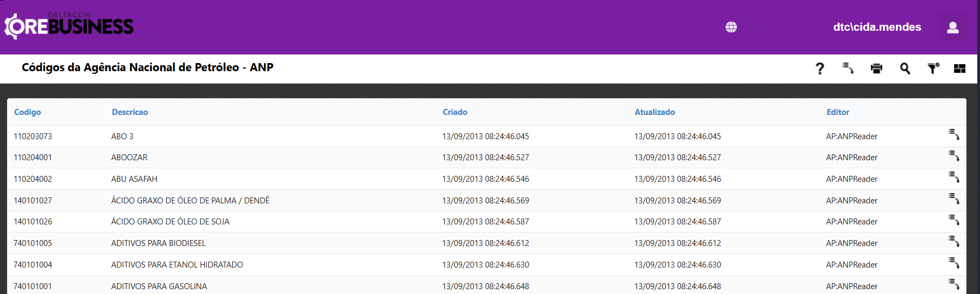Print the ANP codes list

pos(876,69)
